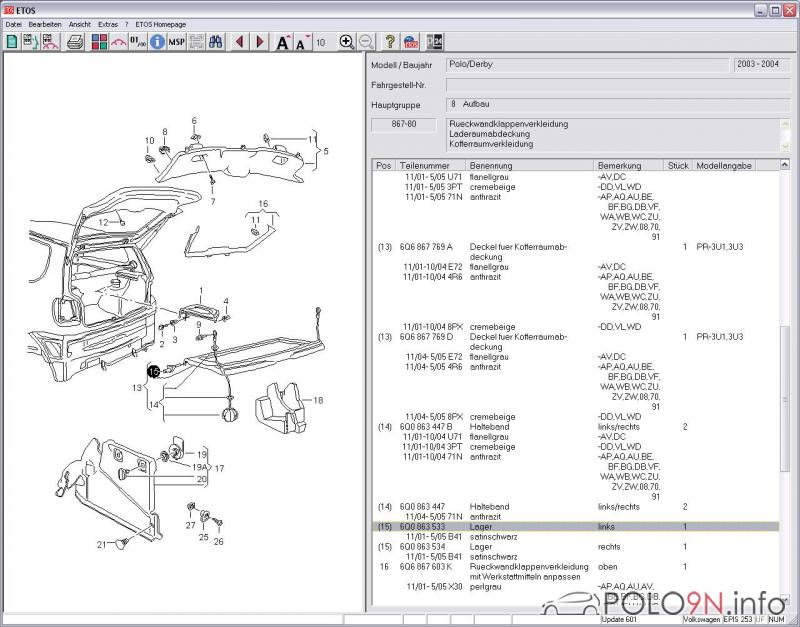The height and width of the screenshot is (627, 800).
Task: Click Rueckwandklappenverkleidung oben description
Action: pyautogui.click(x=529, y=567)
